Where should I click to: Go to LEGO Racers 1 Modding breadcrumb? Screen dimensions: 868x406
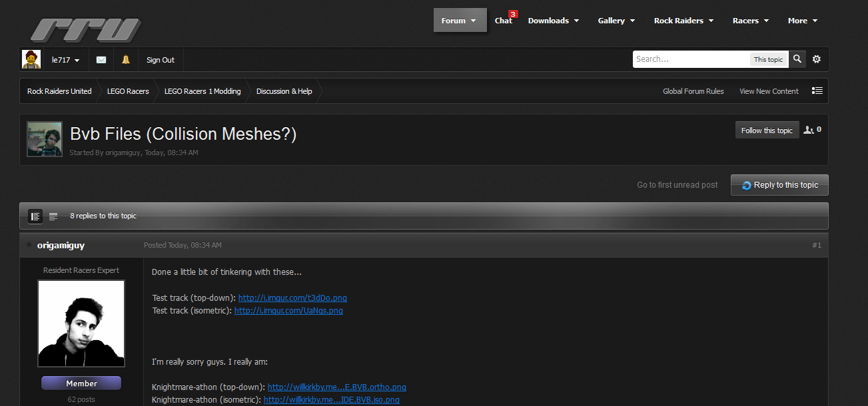point(203,91)
